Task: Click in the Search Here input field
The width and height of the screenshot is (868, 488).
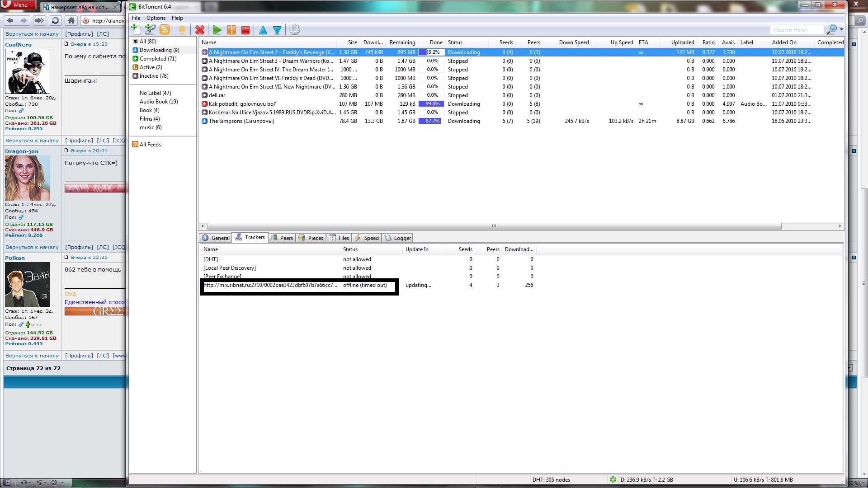Action: (796, 30)
